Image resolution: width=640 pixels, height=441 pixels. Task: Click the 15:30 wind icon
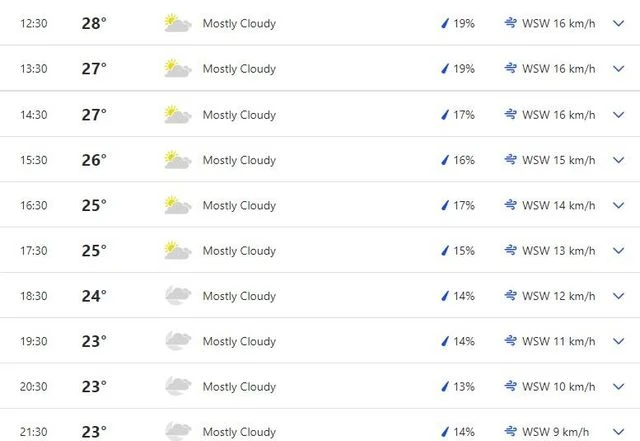(511, 160)
